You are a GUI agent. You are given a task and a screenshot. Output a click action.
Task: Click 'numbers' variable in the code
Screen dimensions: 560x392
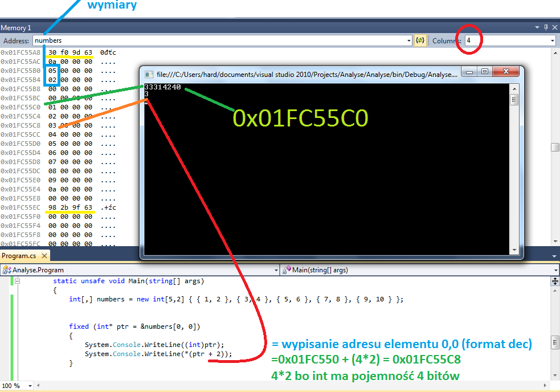tap(111, 299)
